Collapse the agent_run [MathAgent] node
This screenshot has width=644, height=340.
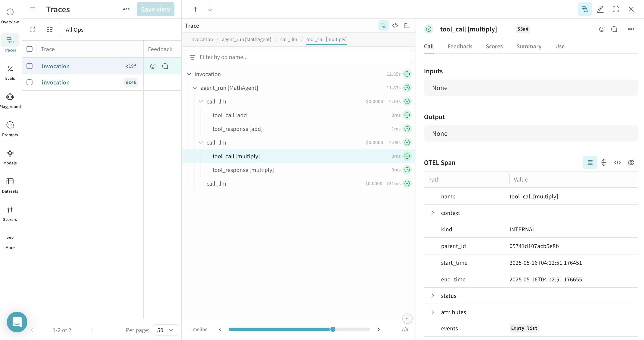(195, 88)
